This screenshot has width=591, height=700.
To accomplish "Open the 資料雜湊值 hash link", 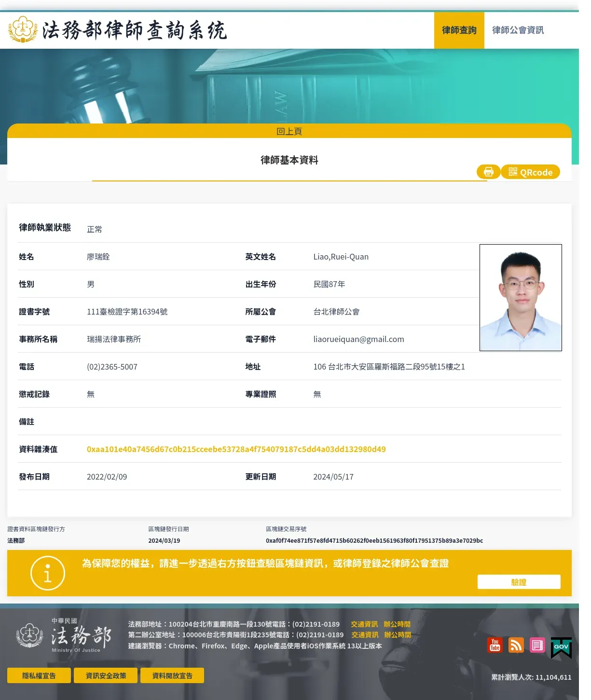I will pos(236,449).
